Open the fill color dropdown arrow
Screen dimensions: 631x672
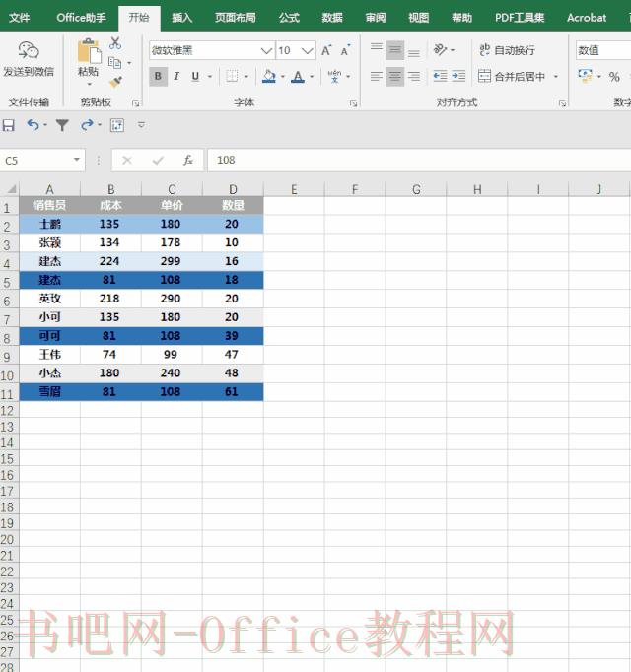[x=283, y=77]
